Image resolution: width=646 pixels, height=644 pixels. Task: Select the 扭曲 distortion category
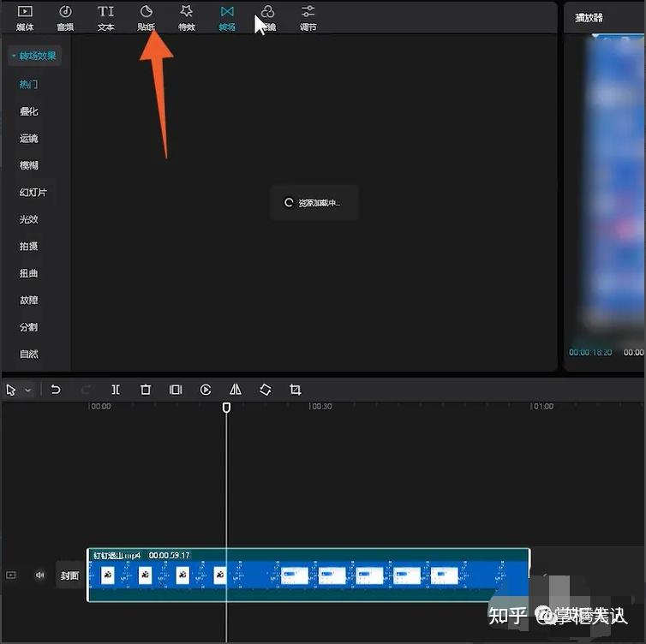28,273
